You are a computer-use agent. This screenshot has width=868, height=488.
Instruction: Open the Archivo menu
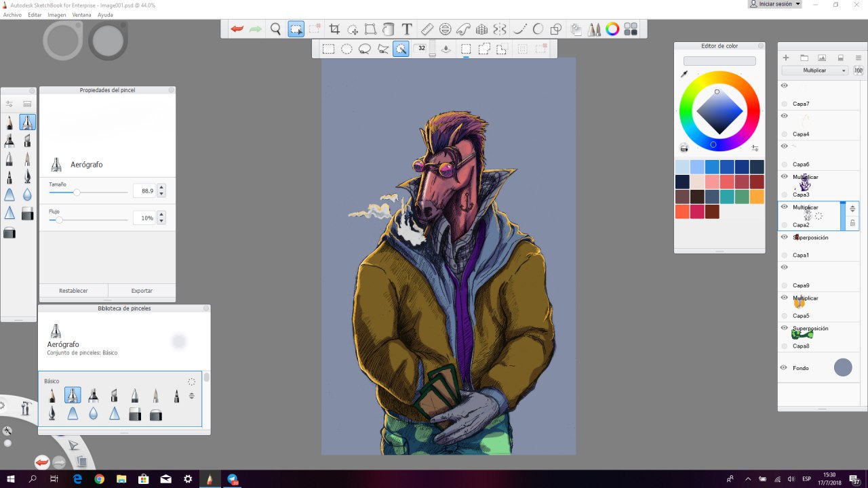(12, 14)
